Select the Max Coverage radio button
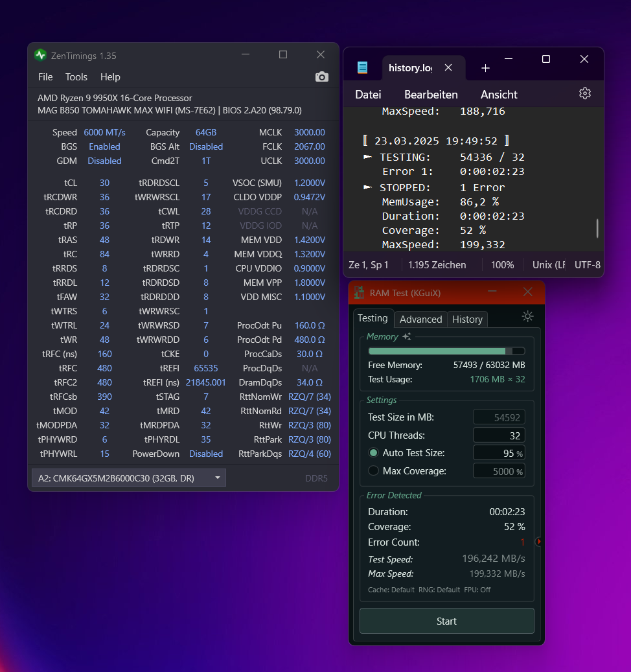This screenshot has width=631, height=672. [x=373, y=470]
